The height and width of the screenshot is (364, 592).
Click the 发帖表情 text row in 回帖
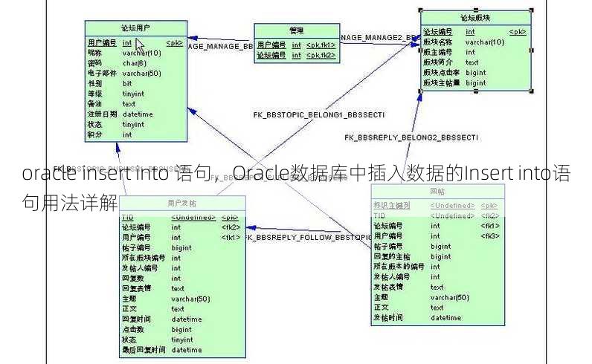(x=408, y=287)
